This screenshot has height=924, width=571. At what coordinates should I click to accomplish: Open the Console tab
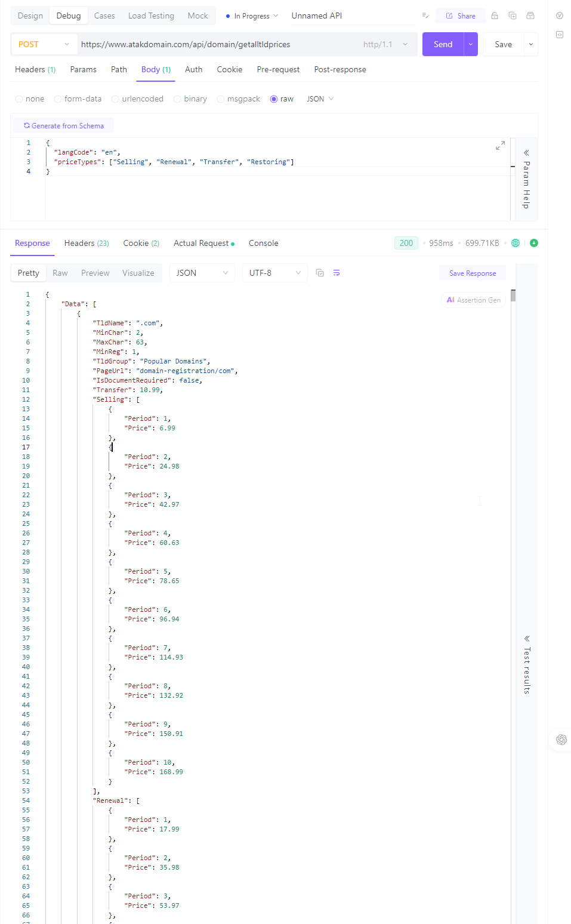click(x=264, y=243)
